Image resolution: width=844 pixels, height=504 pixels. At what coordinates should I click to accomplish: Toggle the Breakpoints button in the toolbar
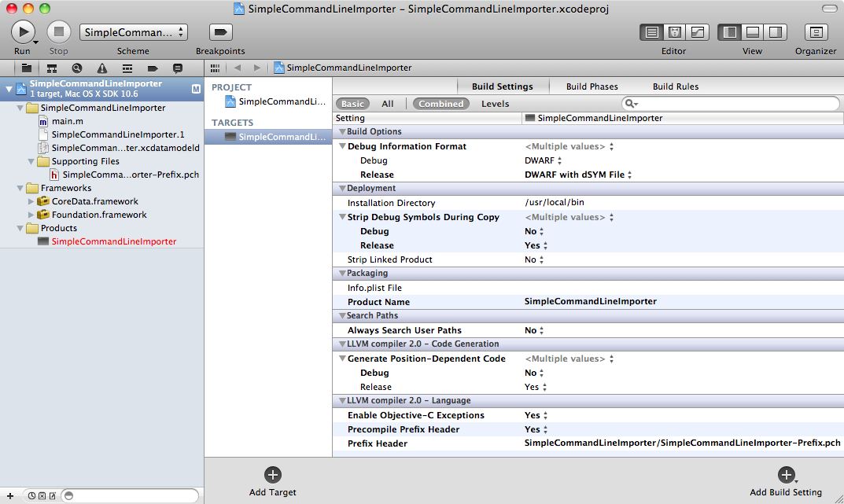point(220,32)
